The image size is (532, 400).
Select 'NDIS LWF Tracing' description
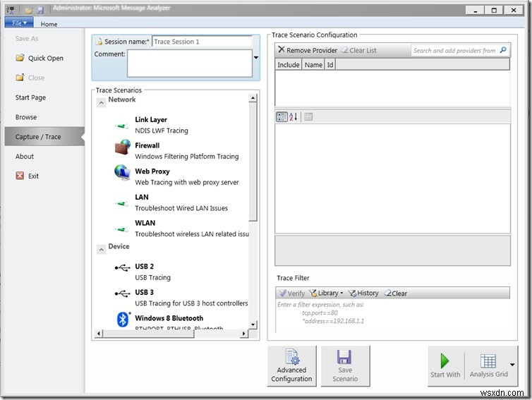162,131
